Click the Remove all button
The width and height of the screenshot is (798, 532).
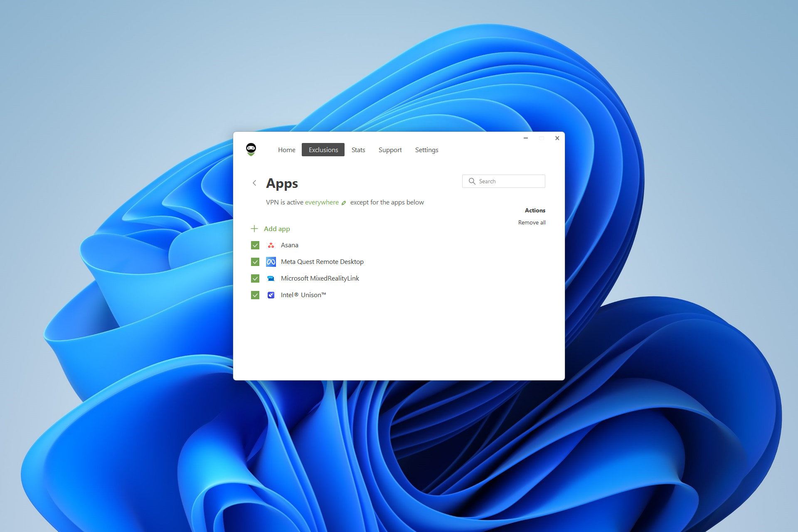point(531,222)
